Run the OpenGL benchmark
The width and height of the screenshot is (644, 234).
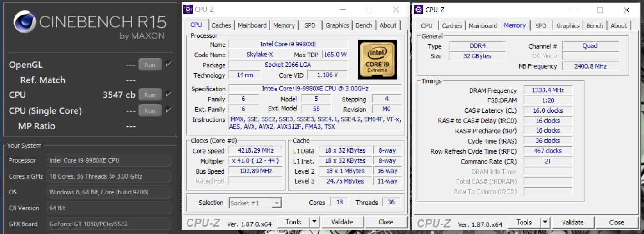coord(150,65)
